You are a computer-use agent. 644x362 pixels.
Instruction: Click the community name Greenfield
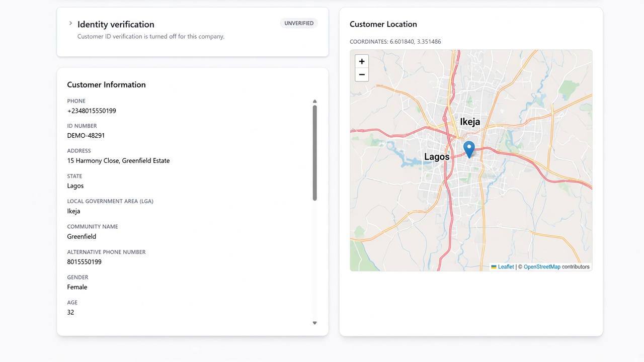(x=82, y=236)
